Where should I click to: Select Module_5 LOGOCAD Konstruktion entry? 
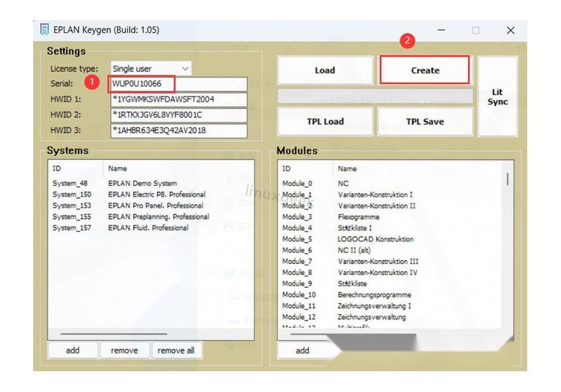375,239
